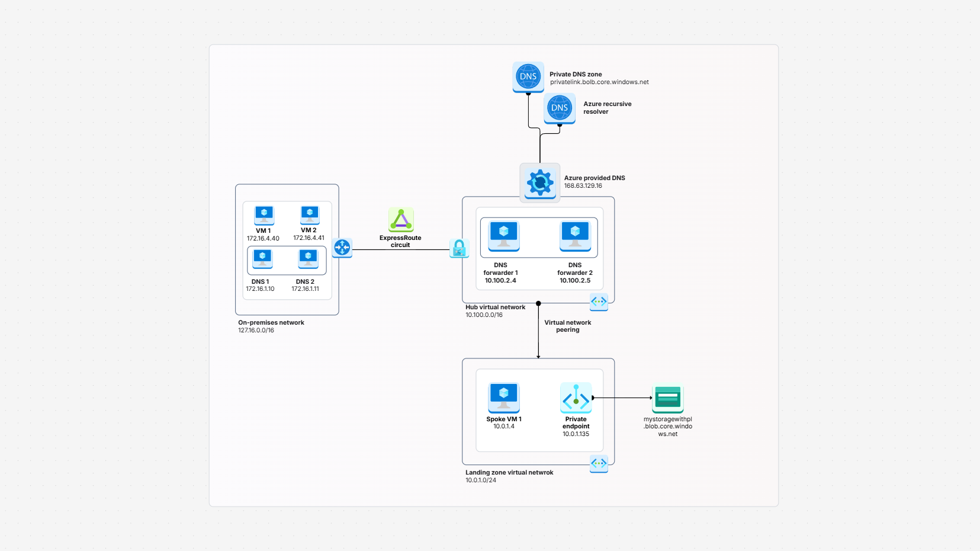Click the Virtual network peering label
Image resolution: width=980 pixels, height=551 pixels.
click(567, 326)
